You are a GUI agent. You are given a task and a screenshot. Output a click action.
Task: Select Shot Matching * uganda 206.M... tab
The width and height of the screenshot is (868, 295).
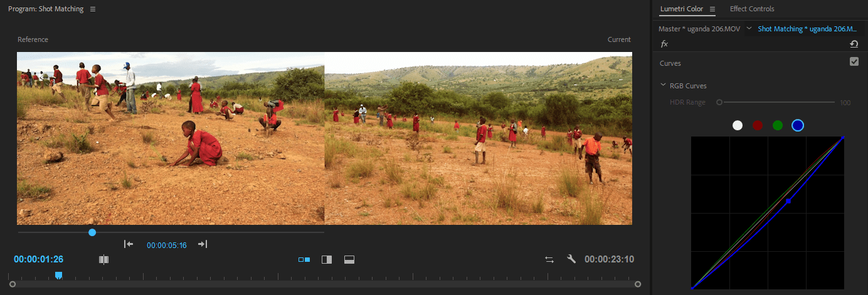[807, 29]
